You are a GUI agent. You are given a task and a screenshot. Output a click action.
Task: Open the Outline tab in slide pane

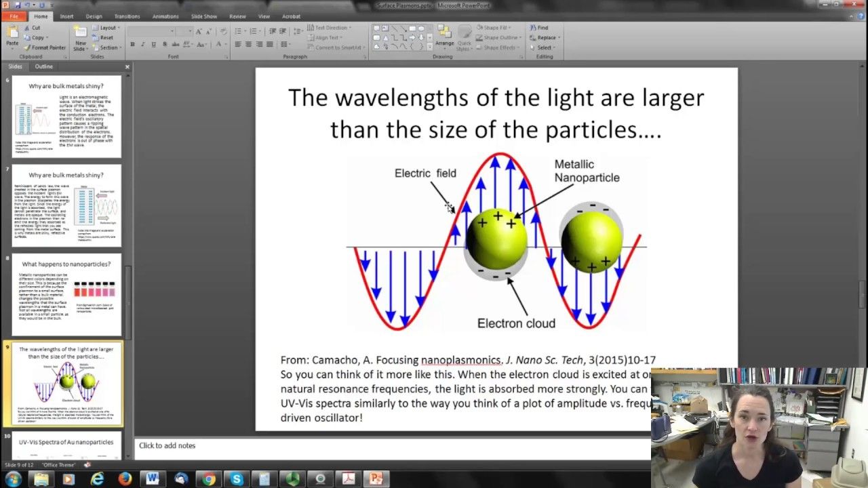43,66
